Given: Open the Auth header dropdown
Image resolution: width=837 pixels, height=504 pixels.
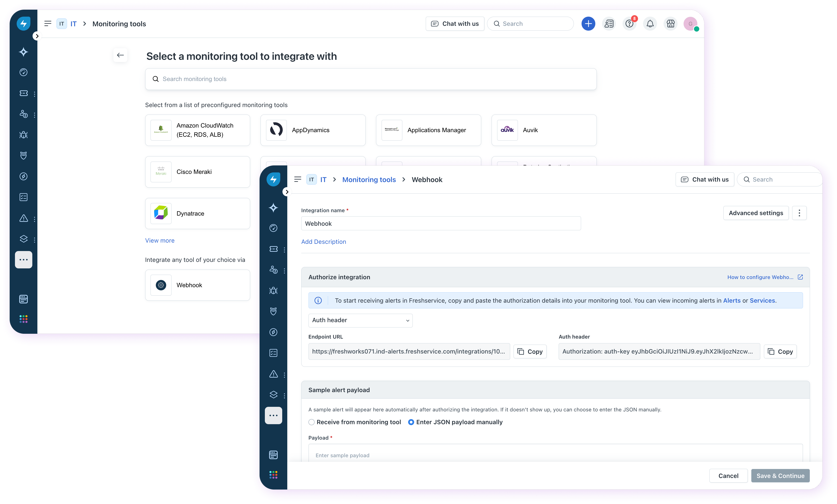Looking at the screenshot, I should 360,320.
